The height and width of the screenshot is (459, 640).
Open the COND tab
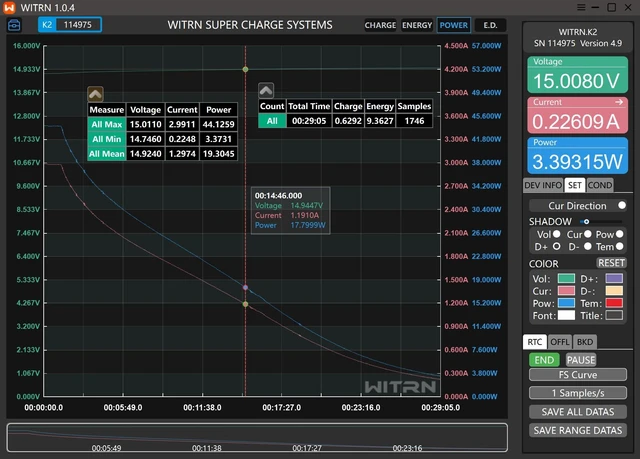click(x=600, y=185)
